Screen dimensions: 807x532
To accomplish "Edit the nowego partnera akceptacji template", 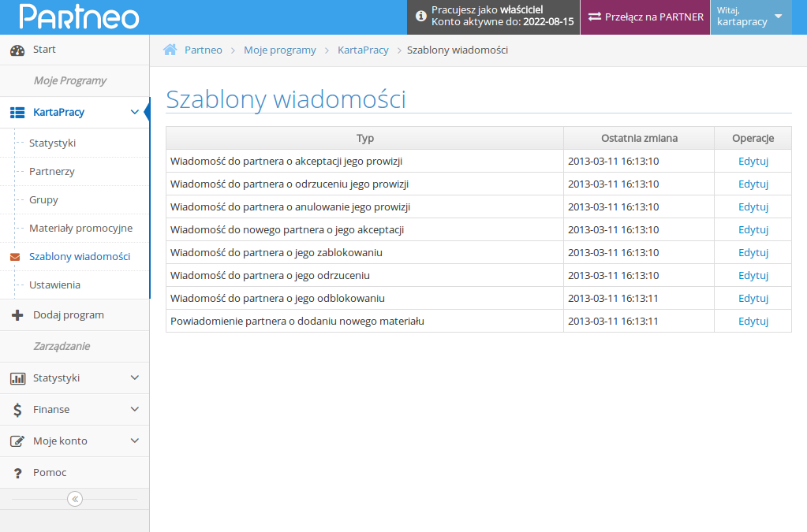I will click(x=753, y=230).
